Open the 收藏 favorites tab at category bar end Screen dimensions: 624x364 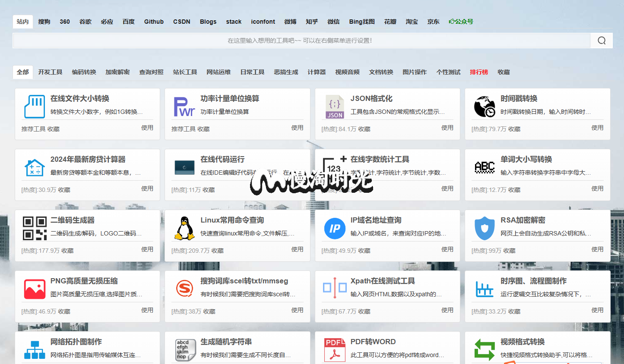click(x=504, y=72)
